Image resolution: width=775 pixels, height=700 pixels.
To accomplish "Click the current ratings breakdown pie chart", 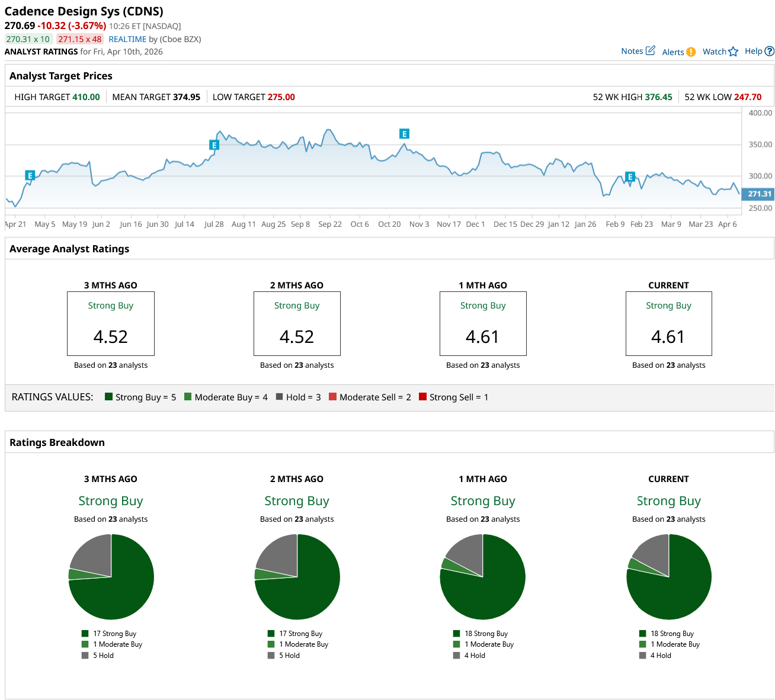I will click(x=668, y=577).
